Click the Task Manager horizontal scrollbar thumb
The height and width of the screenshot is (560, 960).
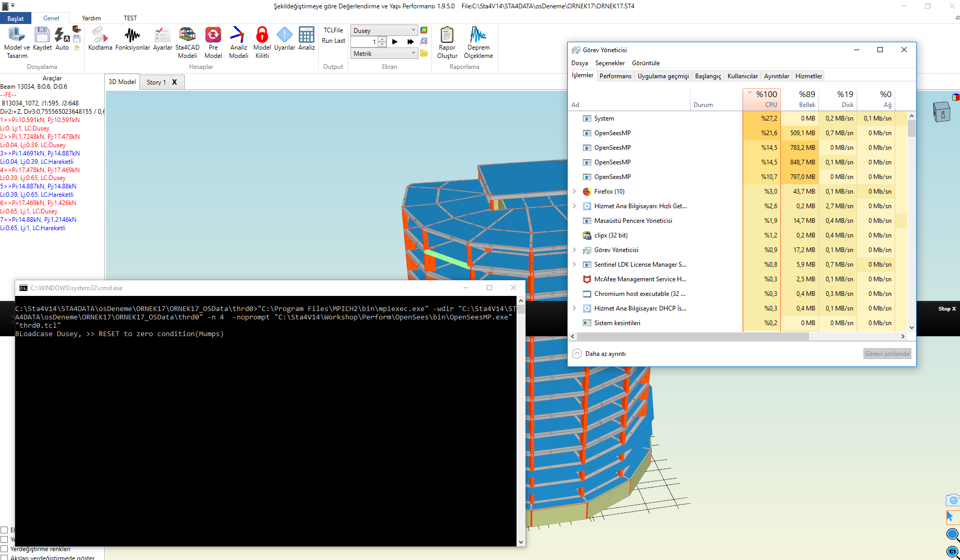692,337
